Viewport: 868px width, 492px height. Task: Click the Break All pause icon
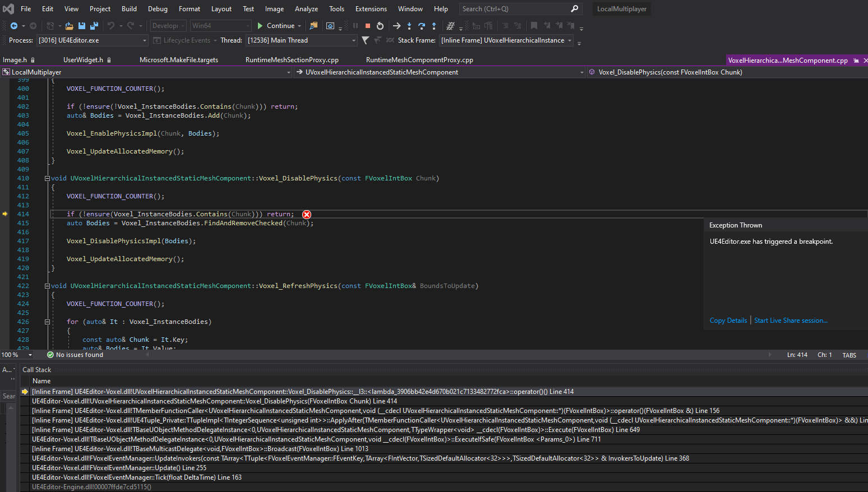355,26
